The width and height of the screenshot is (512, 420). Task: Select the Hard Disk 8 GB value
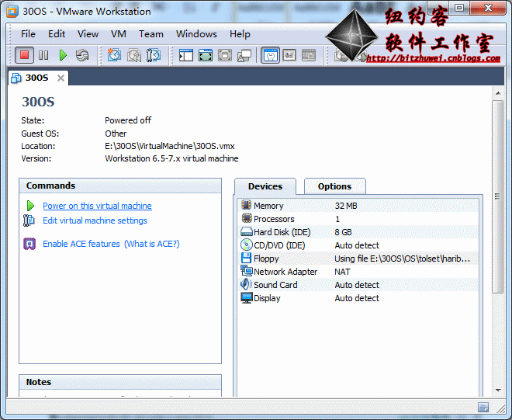pos(343,232)
